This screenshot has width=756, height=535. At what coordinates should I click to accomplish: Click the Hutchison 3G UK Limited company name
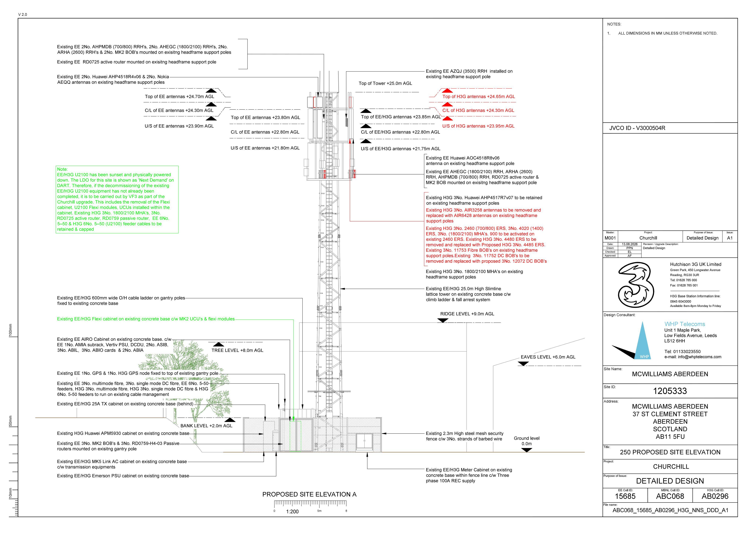(695, 264)
